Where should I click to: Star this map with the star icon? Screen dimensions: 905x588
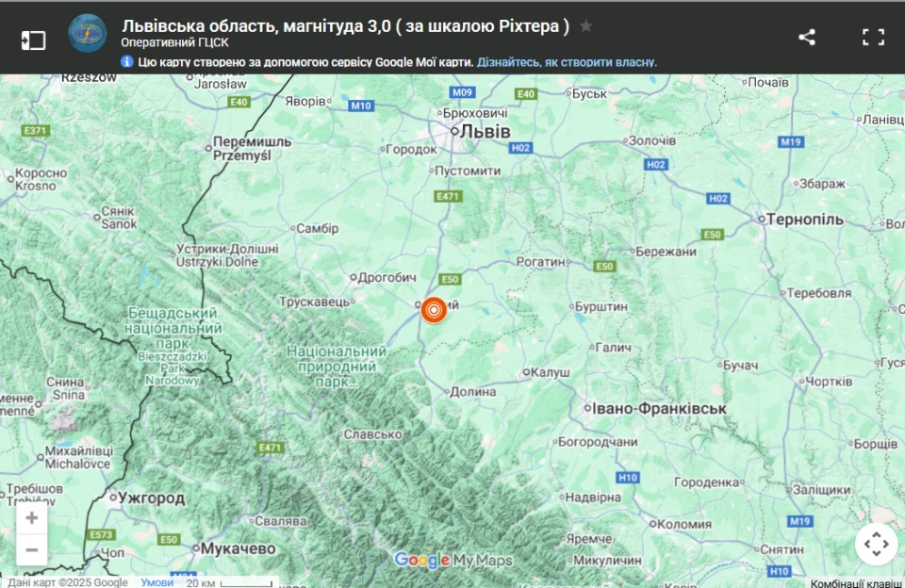tap(585, 26)
